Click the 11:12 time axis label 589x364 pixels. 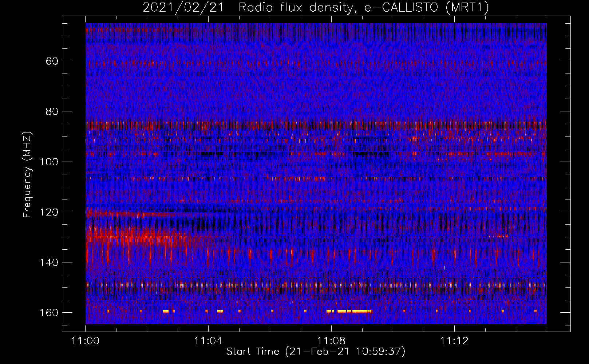click(x=454, y=341)
